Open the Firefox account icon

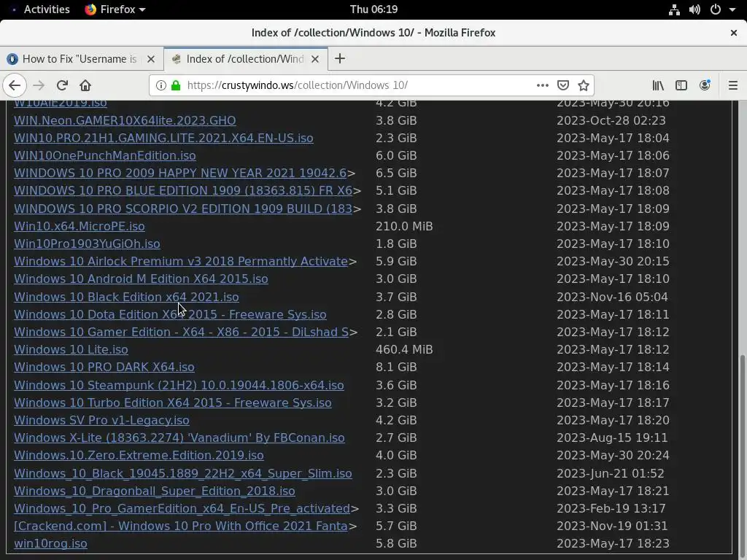click(705, 85)
